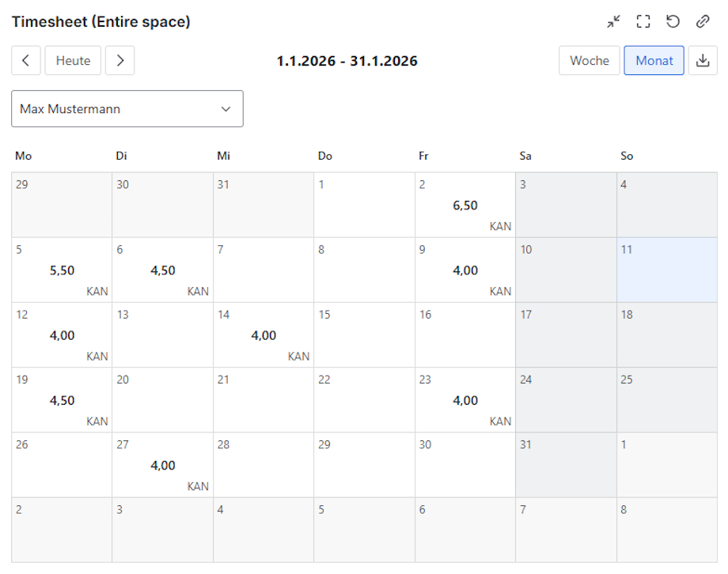The image size is (728, 574).
Task: Go to previous month arrow
Action: pyautogui.click(x=26, y=60)
